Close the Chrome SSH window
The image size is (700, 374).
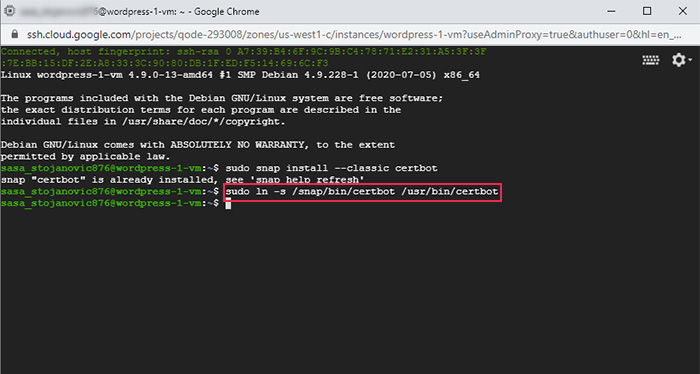click(683, 11)
